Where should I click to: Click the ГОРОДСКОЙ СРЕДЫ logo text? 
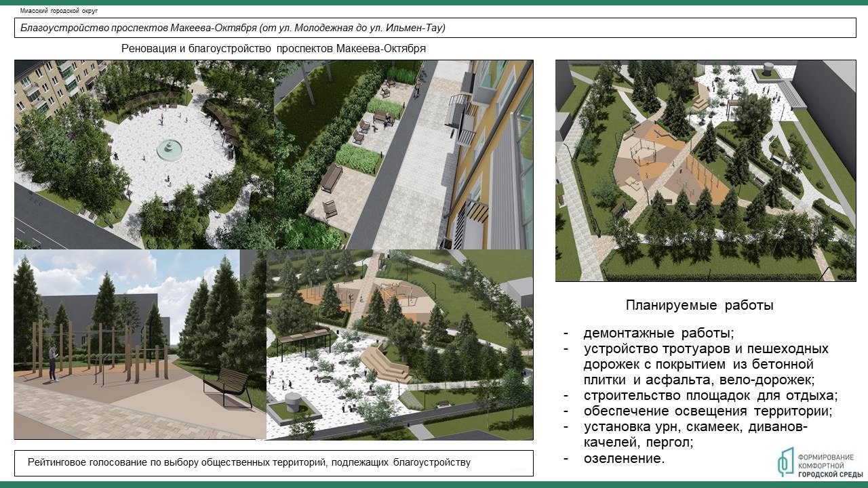click(831, 473)
